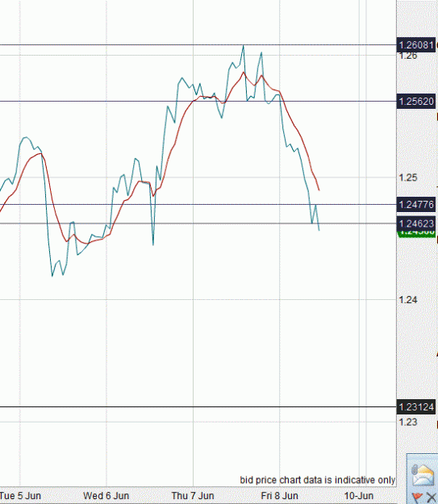Click the 10-Jun date label
438x504 pixels.
click(x=359, y=495)
